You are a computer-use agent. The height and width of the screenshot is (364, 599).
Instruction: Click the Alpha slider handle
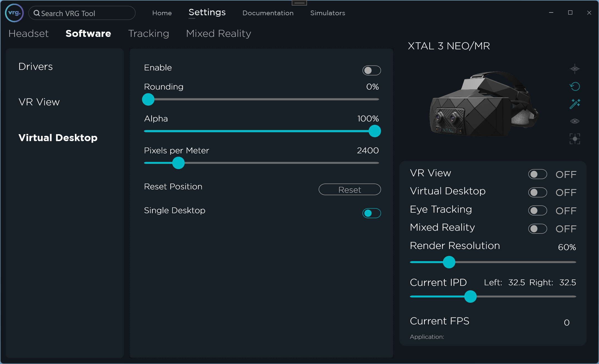(375, 131)
